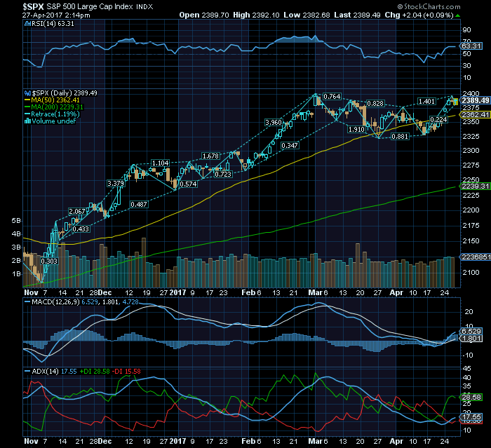Screen dimensions: 491x448
Task: Click the 17.55 ADX tag on right axis
Action: point(471,416)
